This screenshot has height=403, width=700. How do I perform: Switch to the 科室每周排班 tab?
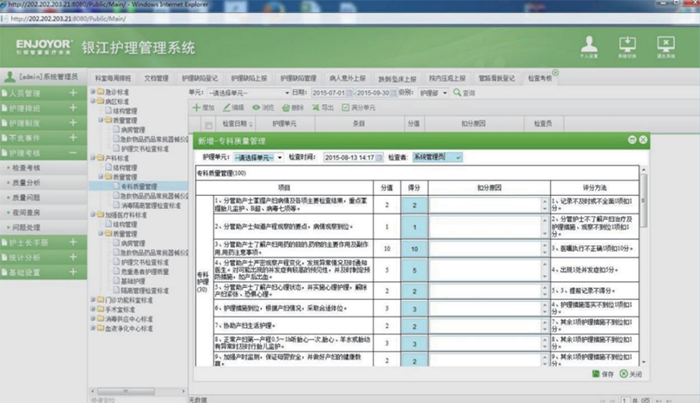(x=113, y=78)
